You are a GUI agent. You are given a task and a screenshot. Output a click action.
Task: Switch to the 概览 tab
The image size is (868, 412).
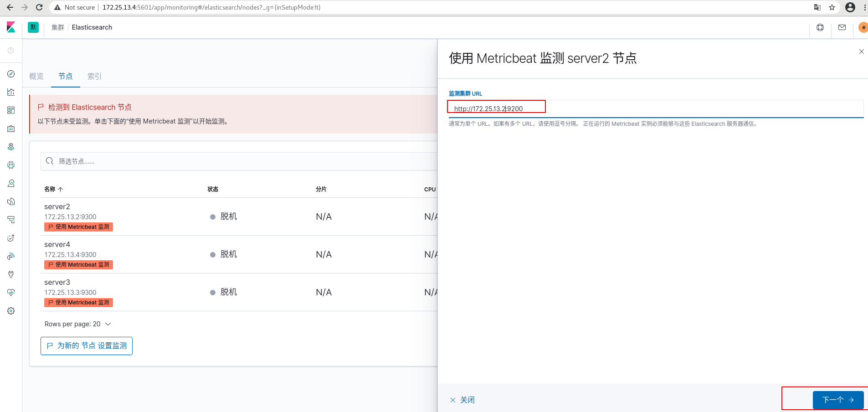tap(36, 76)
